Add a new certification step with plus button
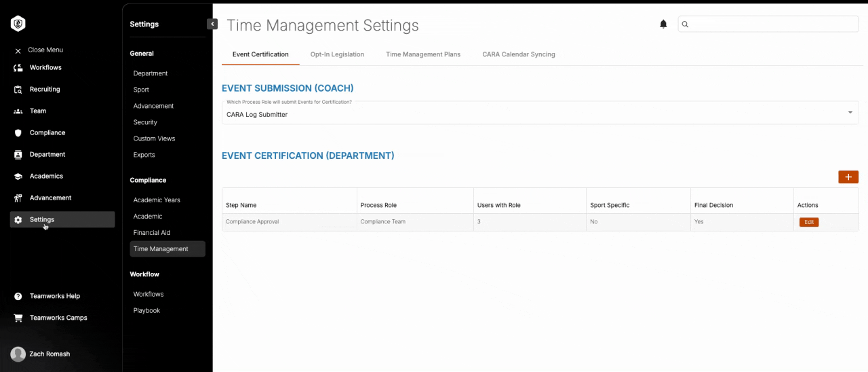868x372 pixels. tap(848, 177)
